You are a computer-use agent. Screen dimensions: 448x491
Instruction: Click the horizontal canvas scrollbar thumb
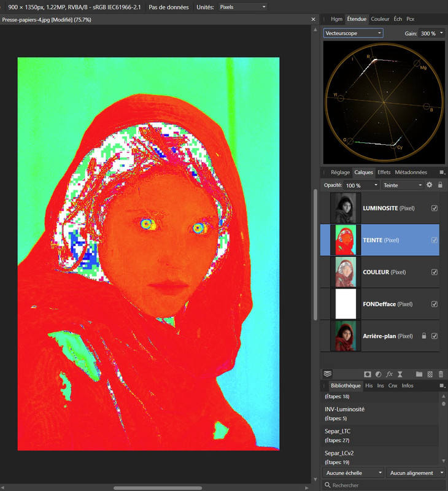[x=158, y=488]
